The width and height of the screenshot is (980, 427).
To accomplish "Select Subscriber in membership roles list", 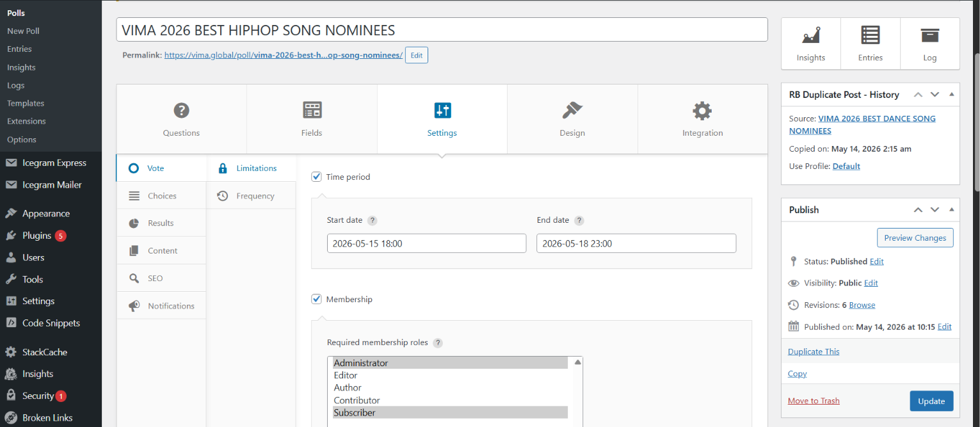I will coord(450,413).
